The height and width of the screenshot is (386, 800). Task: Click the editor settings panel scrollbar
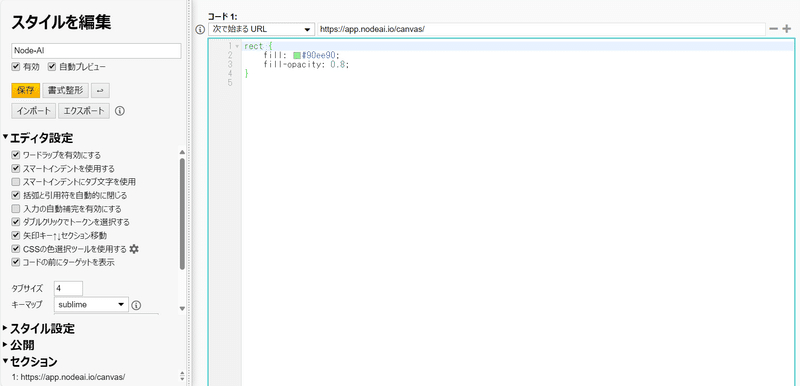coord(182,214)
